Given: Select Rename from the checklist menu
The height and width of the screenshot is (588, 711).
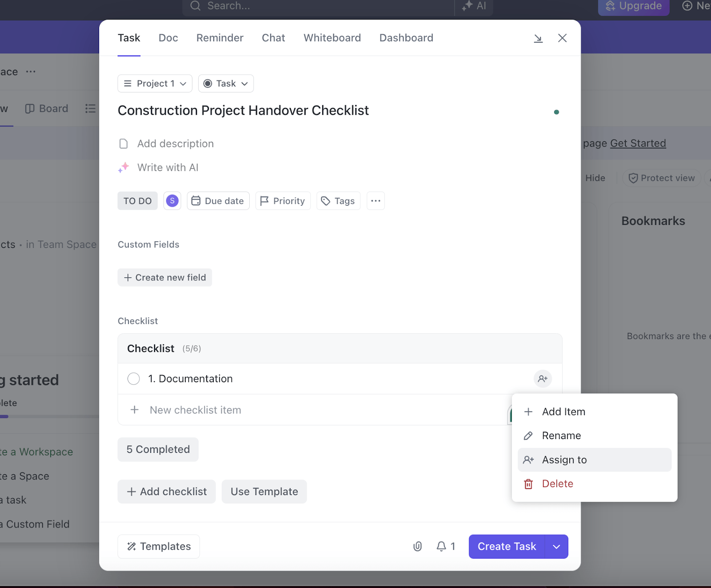Looking at the screenshot, I should pos(561,436).
